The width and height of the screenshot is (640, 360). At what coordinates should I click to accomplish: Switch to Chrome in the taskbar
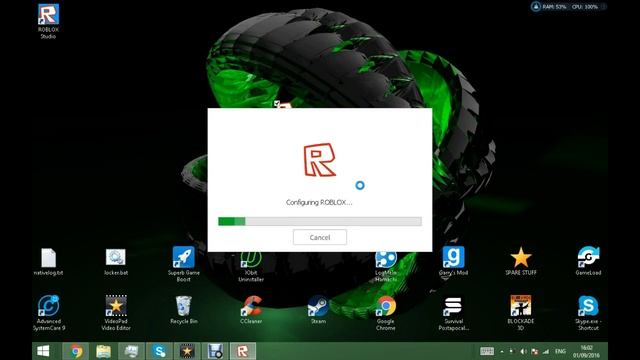click(76, 351)
